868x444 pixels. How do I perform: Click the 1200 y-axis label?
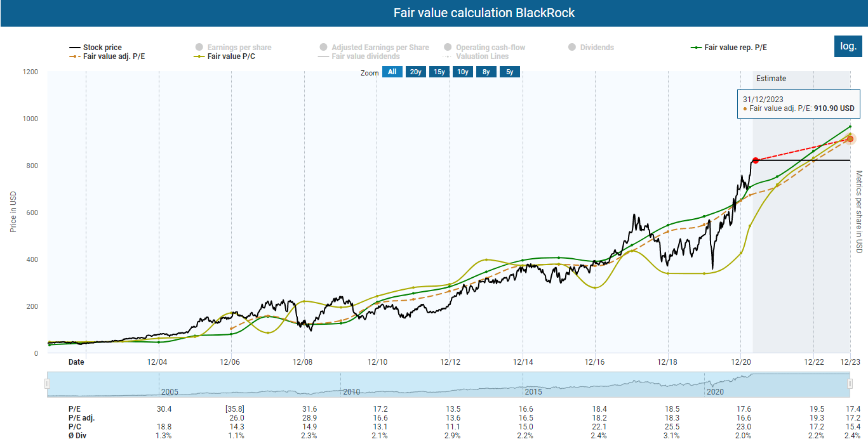tap(29, 72)
